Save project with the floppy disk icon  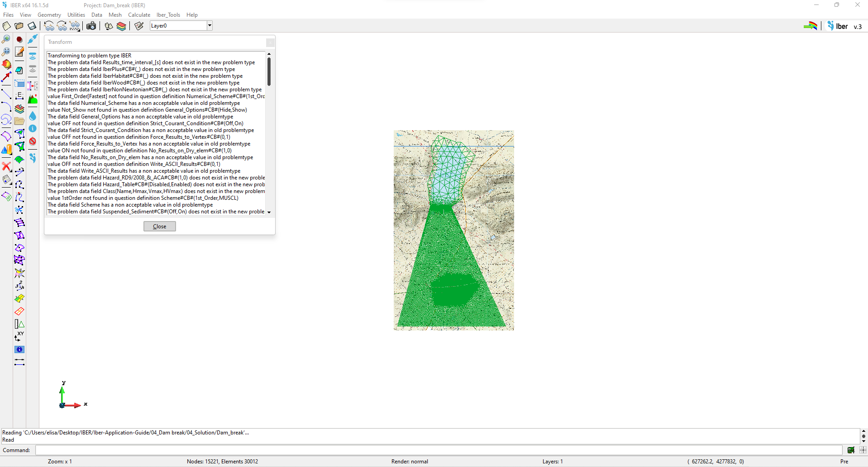[x=32, y=26]
